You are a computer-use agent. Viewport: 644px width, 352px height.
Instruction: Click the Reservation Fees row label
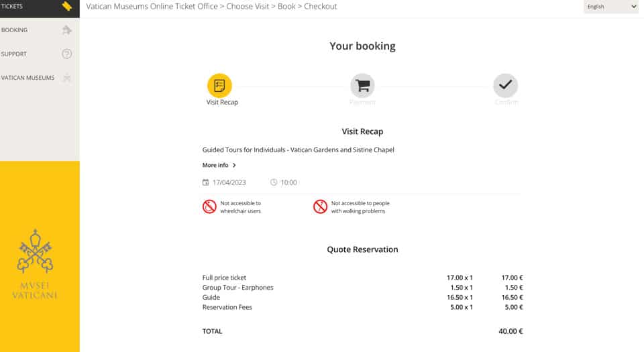click(227, 307)
